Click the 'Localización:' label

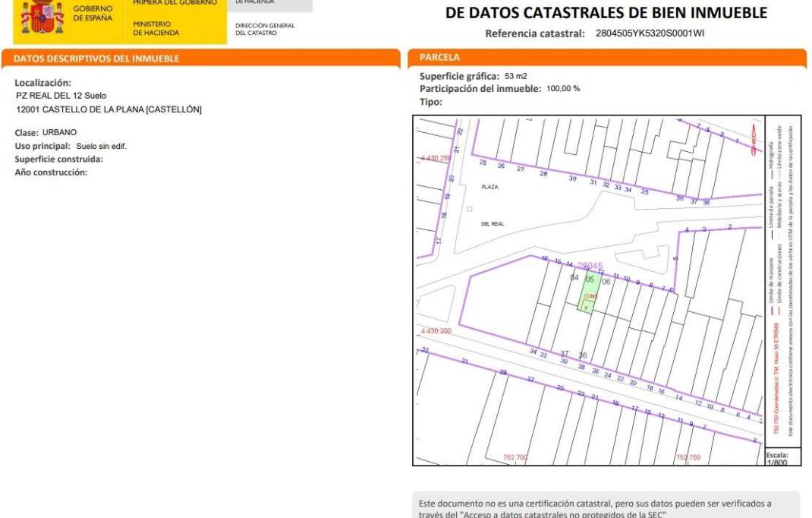tap(43, 83)
